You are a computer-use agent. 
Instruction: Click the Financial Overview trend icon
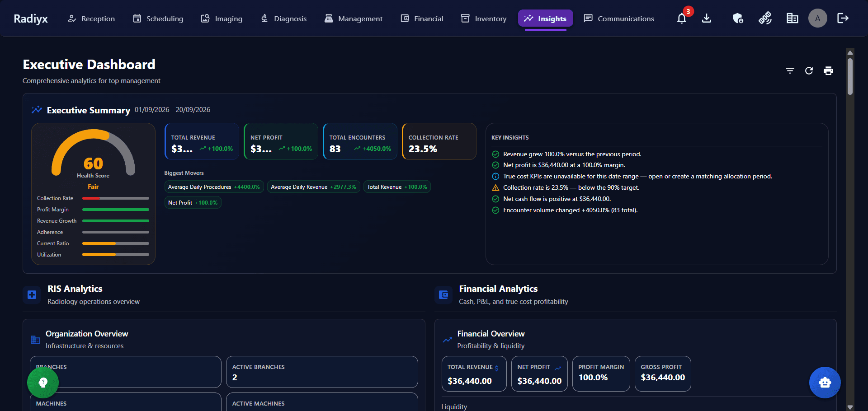pos(447,340)
